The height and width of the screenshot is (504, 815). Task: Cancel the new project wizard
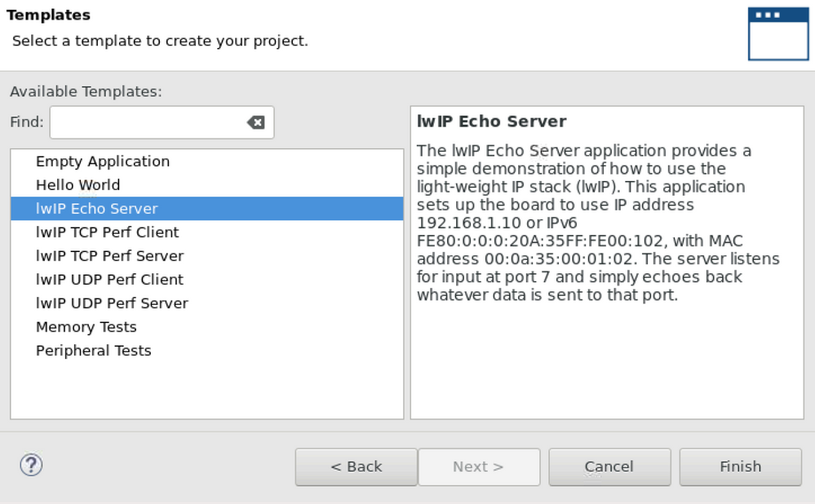click(609, 466)
